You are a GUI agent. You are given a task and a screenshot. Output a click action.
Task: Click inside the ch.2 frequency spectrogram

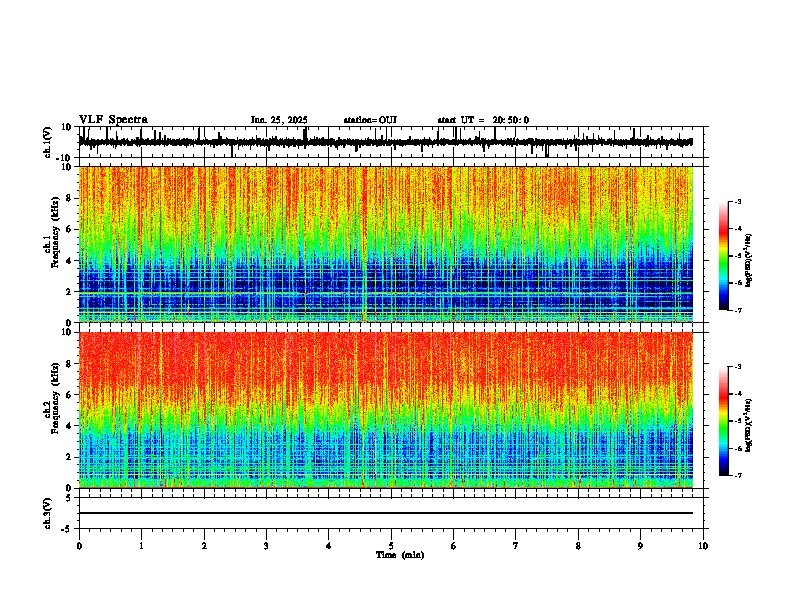(386, 410)
